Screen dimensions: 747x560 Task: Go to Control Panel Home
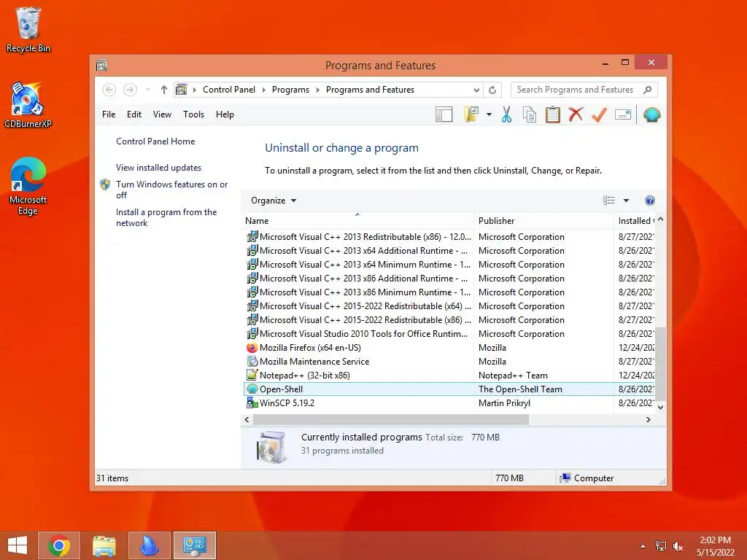point(155,141)
